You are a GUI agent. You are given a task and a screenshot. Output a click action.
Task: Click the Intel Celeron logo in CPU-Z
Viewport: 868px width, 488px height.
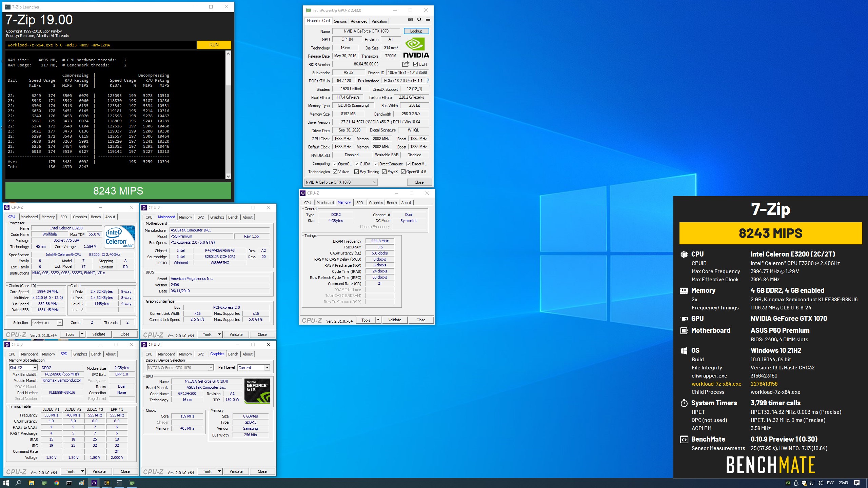pyautogui.click(x=120, y=237)
